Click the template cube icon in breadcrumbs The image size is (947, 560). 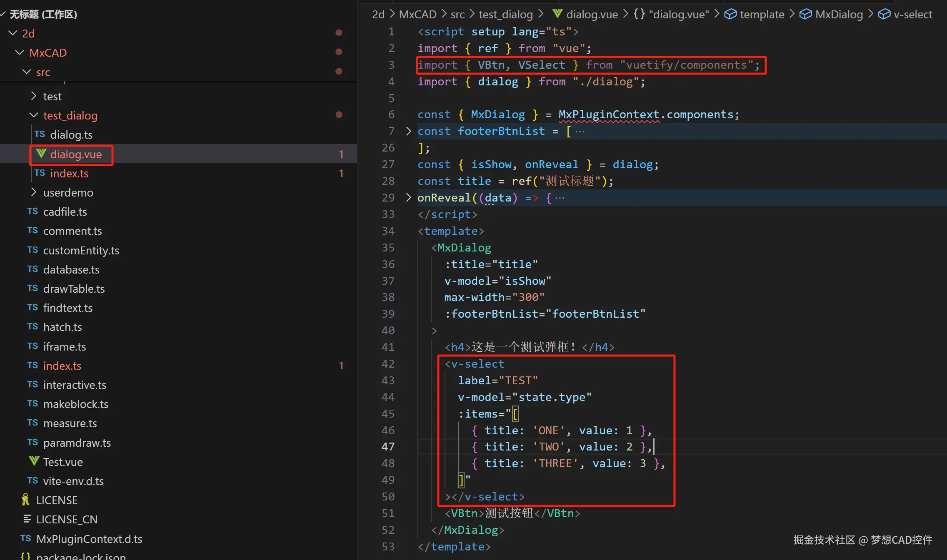tap(730, 15)
